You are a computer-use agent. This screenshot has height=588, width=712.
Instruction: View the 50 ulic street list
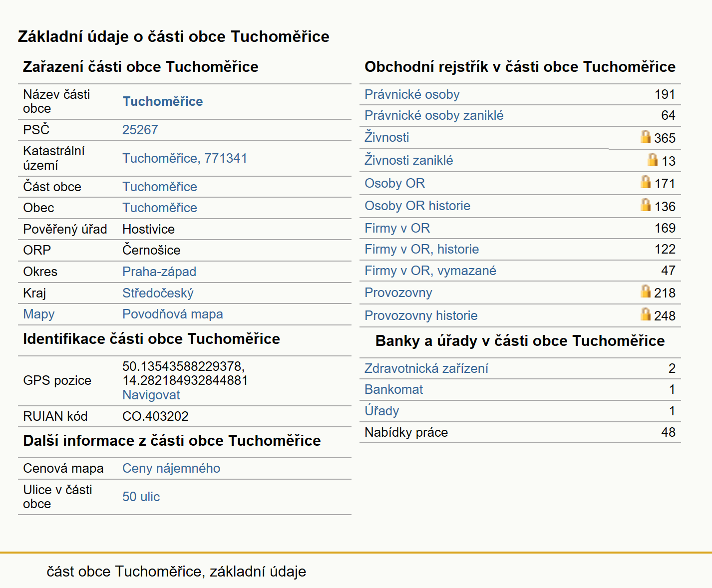point(141,497)
